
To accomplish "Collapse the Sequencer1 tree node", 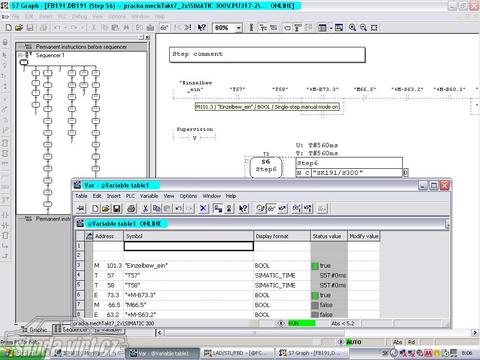I will (21, 55).
